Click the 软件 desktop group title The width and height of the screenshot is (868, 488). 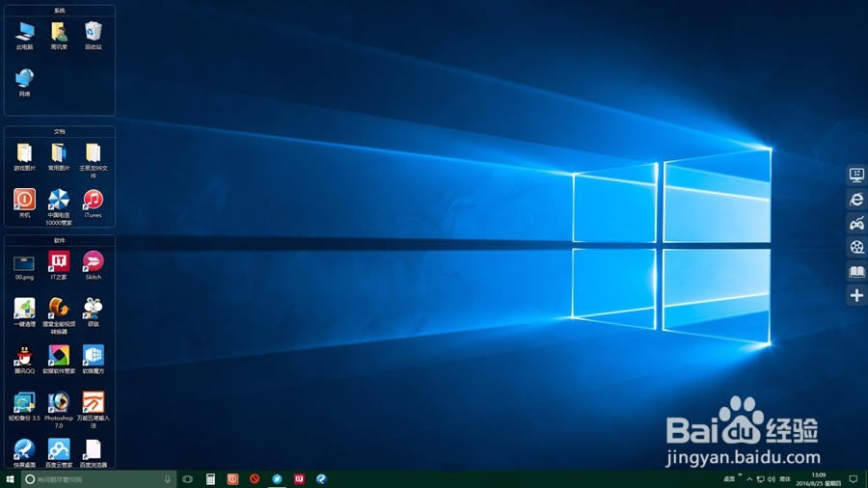pos(60,241)
